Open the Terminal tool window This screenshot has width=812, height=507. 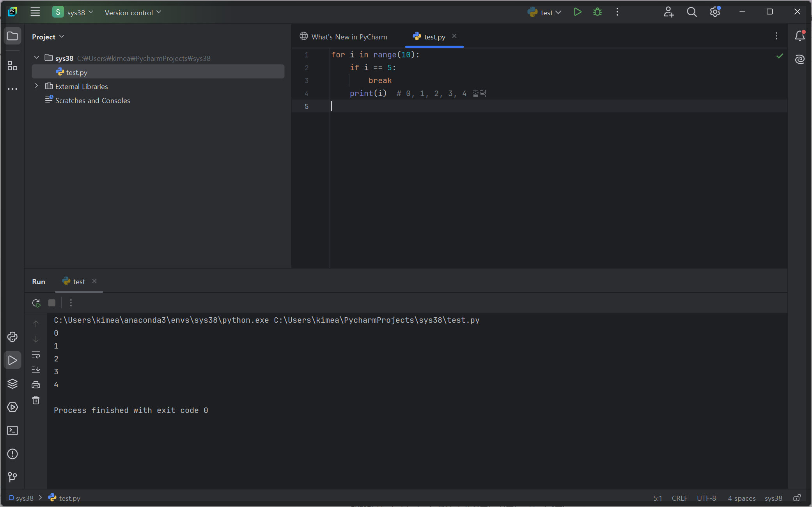click(12, 431)
